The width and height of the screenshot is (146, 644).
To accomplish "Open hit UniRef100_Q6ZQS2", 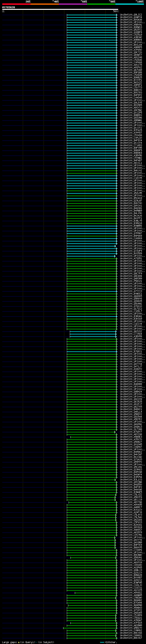I will [131, 331].
